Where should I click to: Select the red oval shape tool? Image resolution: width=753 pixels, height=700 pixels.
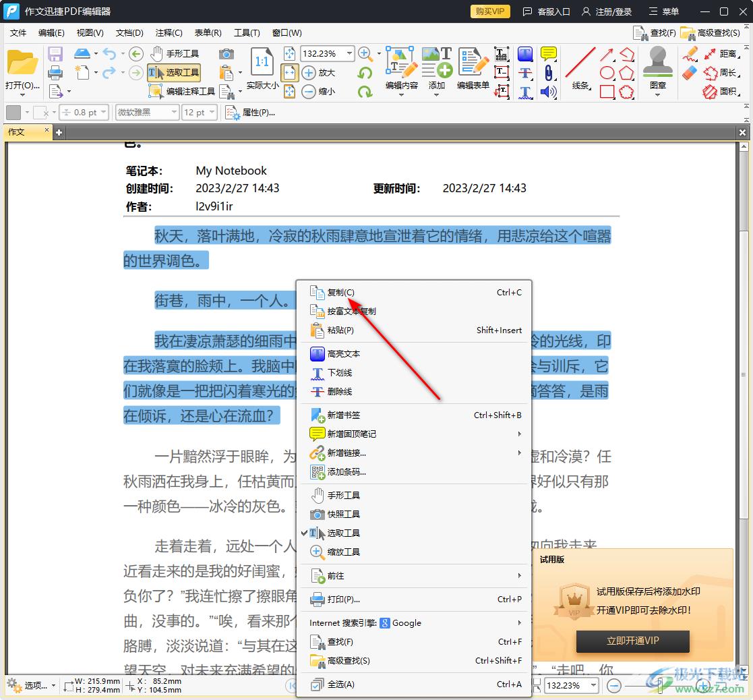607,73
